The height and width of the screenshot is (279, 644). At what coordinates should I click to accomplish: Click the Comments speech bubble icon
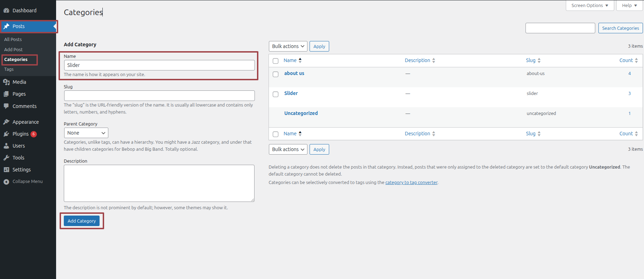point(6,106)
